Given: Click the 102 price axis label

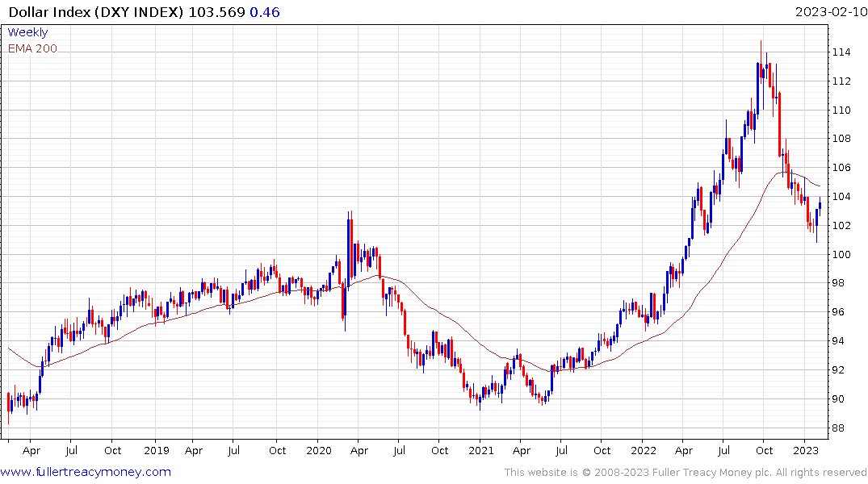Looking at the screenshot, I should tap(841, 226).
